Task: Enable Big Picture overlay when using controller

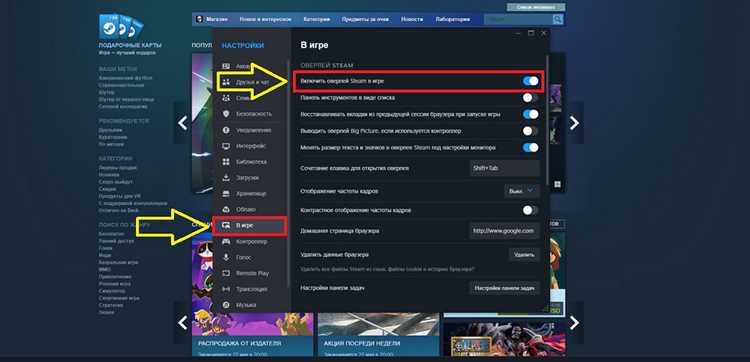Action: 530,131
